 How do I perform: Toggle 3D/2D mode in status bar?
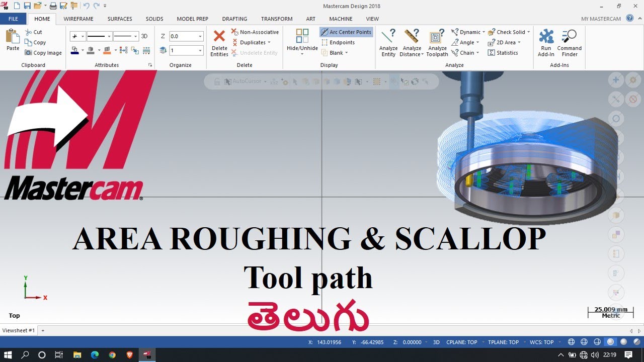pyautogui.click(x=436, y=342)
